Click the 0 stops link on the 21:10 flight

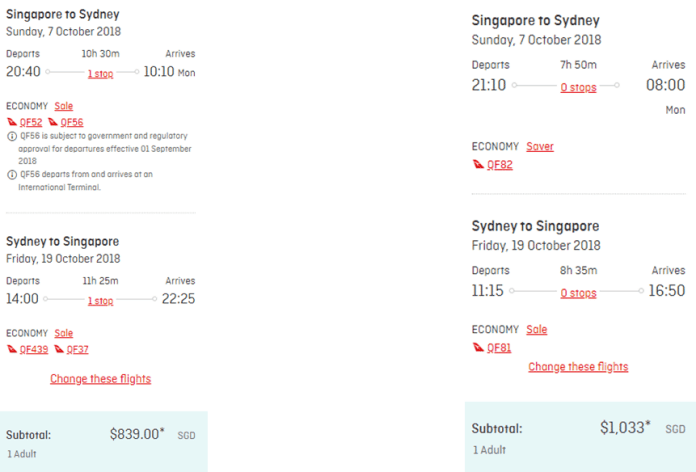[x=578, y=87]
